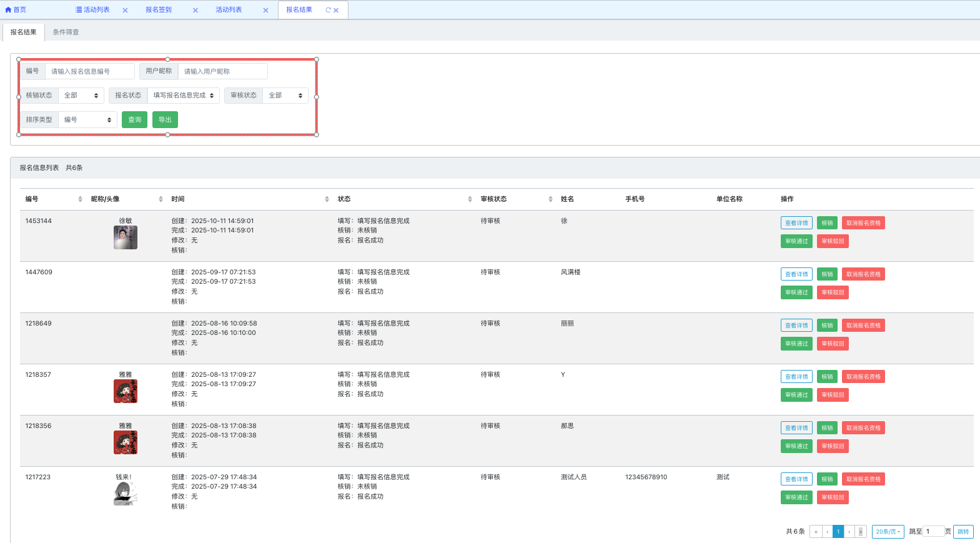
Task: Open the 核销状态 dropdown
Action: (81, 96)
